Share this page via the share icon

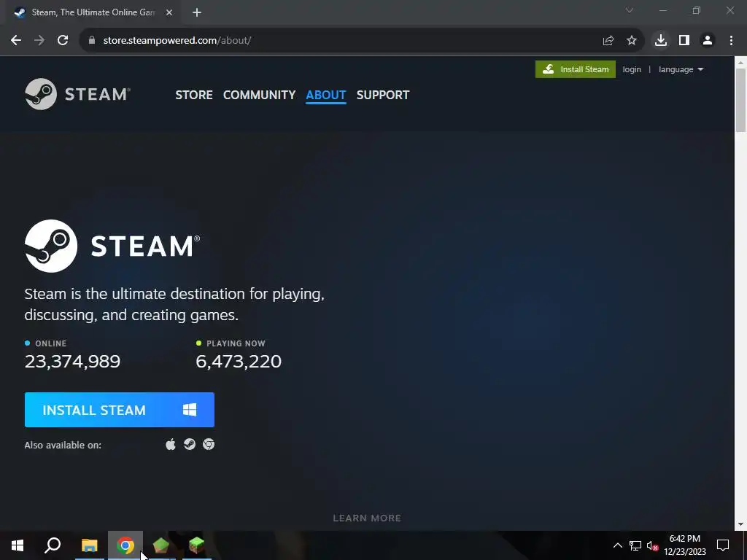(608, 41)
